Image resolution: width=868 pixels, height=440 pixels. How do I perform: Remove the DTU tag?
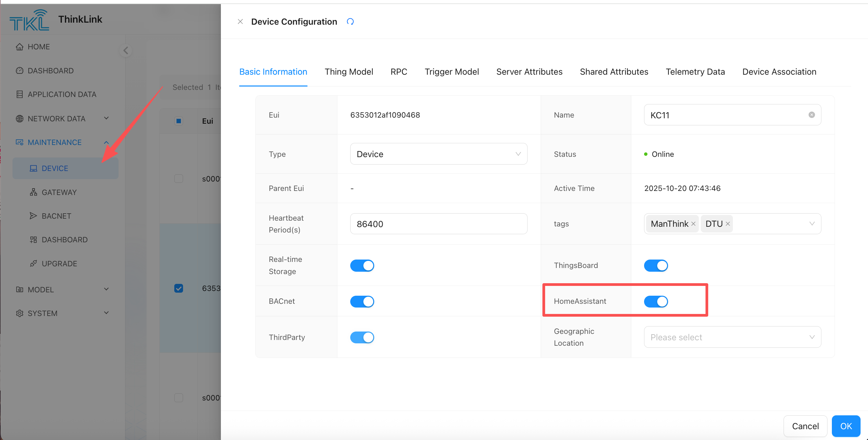point(728,224)
